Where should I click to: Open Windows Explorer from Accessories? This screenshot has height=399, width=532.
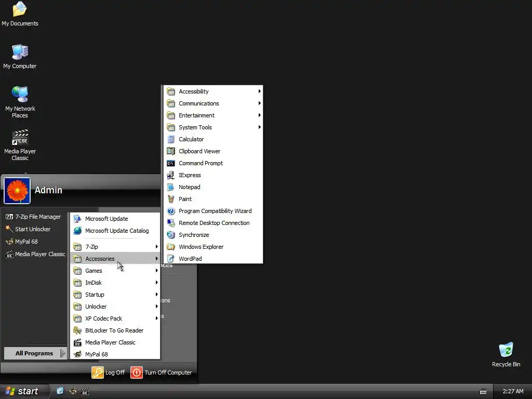coord(213,247)
